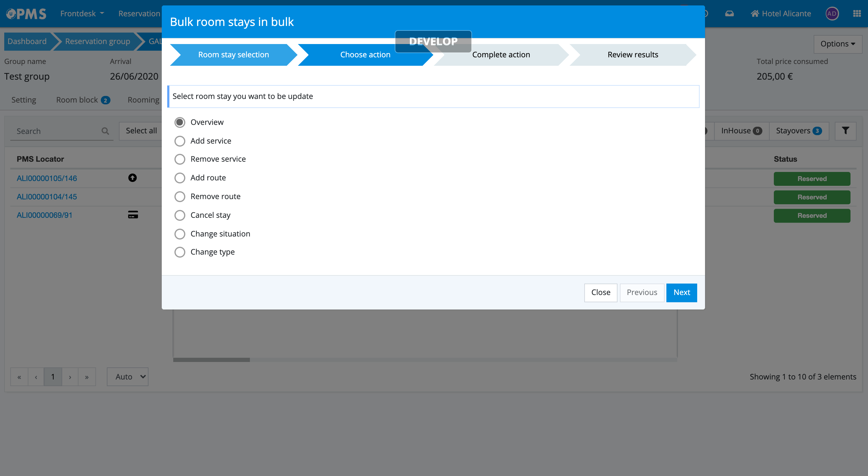
Task: Expand the Frontdesk menu
Action: click(x=82, y=14)
